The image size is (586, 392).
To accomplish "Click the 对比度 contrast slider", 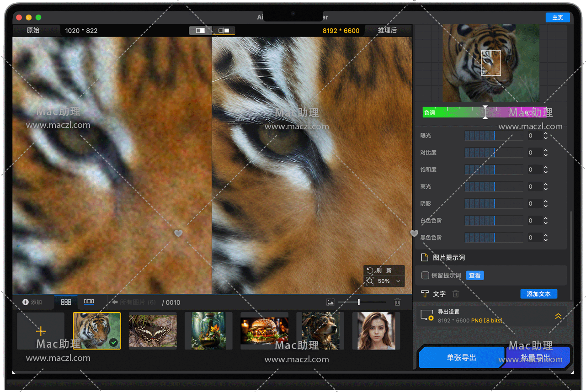I will pyautogui.click(x=494, y=153).
